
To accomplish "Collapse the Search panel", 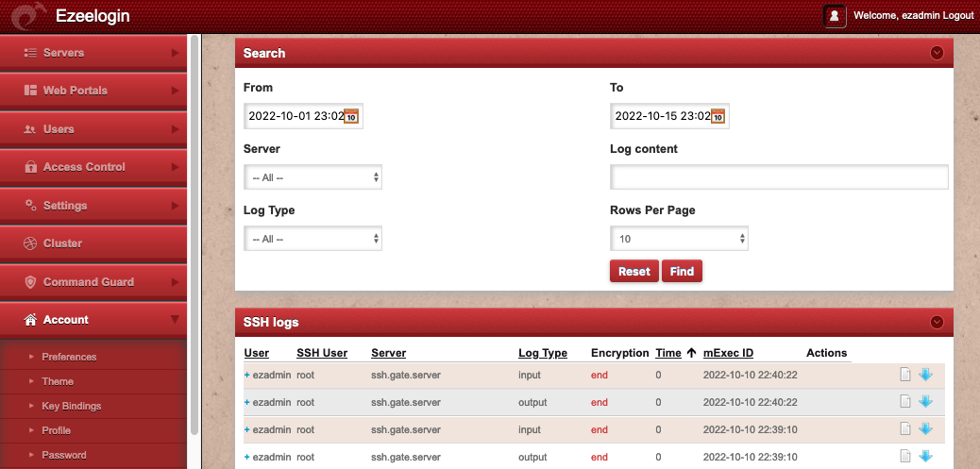I will (937, 53).
